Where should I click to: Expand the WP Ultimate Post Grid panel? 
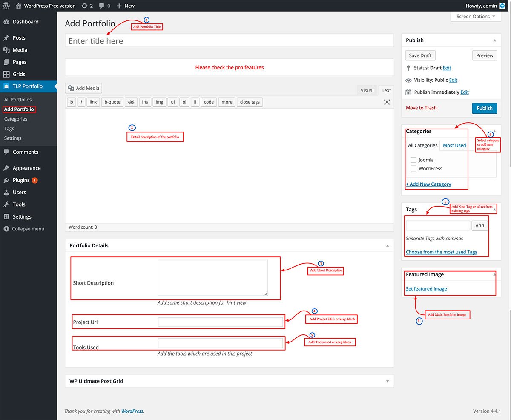coord(388,381)
